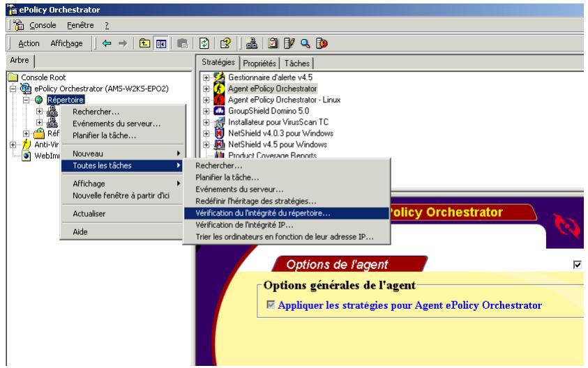Select the Répertoire tree item label
Screen dimensions: 588x368
(x=66, y=100)
